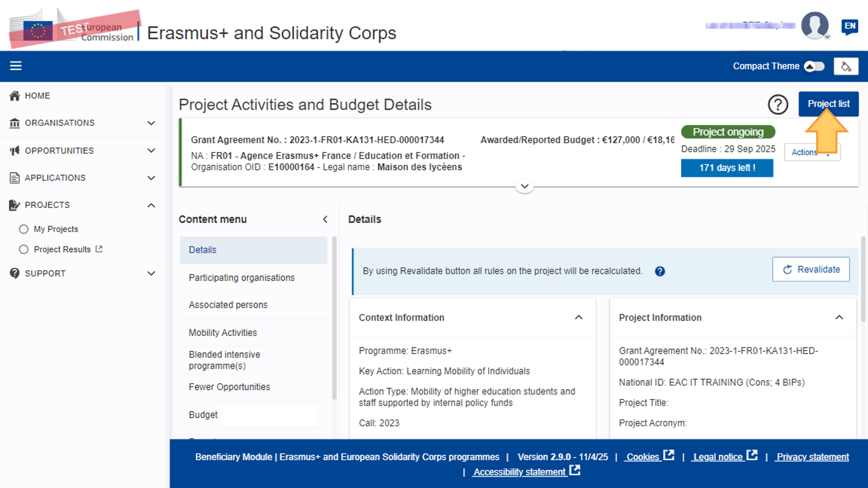Click the Organisations building icon
This screenshot has width=868, height=488.
(14, 123)
